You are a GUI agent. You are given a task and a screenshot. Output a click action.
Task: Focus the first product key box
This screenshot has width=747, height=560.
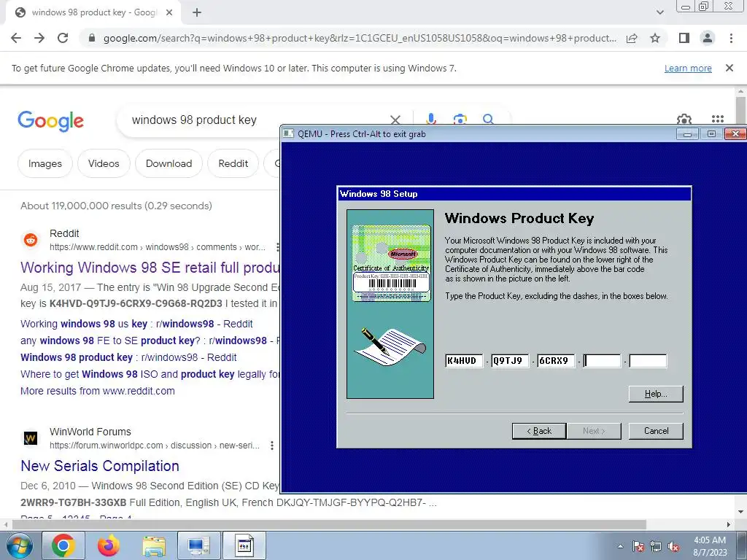click(463, 361)
